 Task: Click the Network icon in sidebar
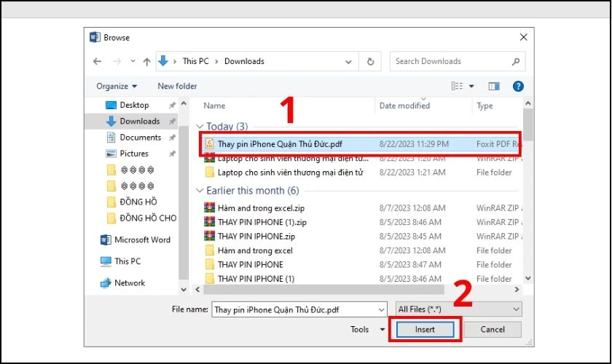(106, 283)
